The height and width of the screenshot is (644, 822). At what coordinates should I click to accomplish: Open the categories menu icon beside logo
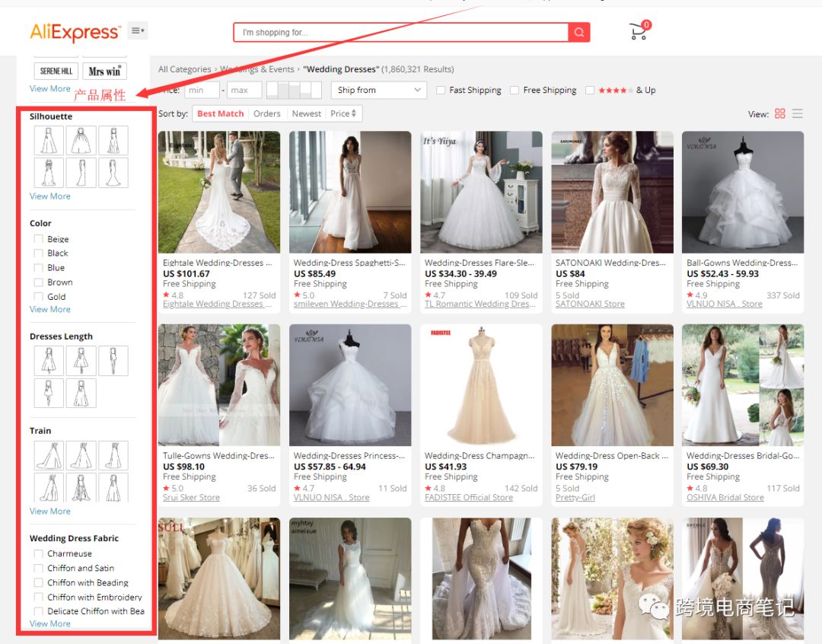coord(137,30)
